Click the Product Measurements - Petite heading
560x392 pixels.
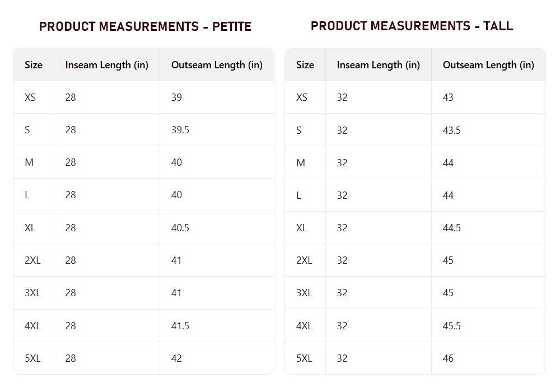[x=146, y=26]
